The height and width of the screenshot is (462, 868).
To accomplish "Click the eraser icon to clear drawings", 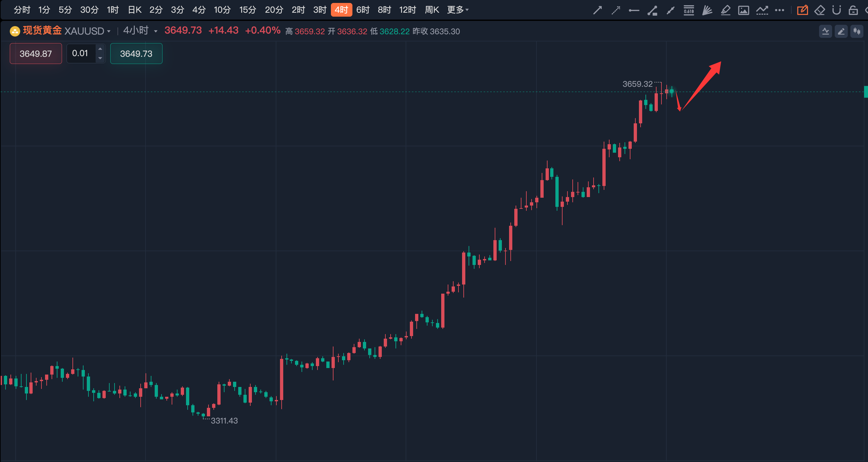I will tap(819, 10).
